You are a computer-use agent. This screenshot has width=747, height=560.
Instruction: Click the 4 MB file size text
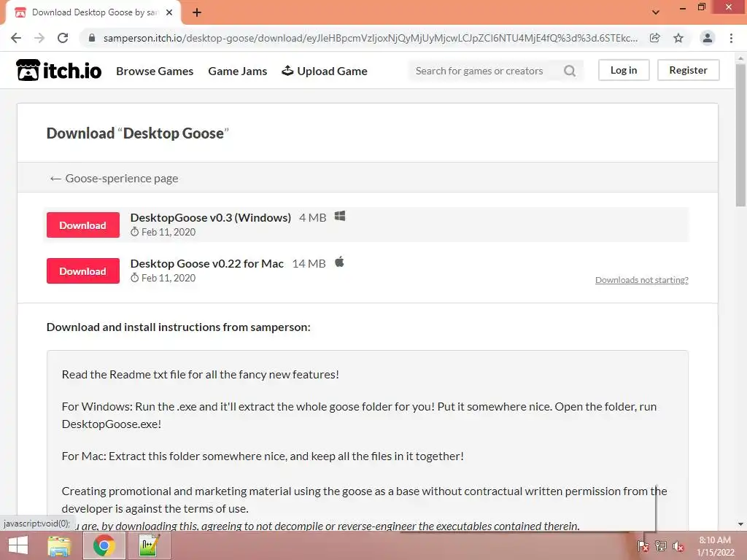312,217
